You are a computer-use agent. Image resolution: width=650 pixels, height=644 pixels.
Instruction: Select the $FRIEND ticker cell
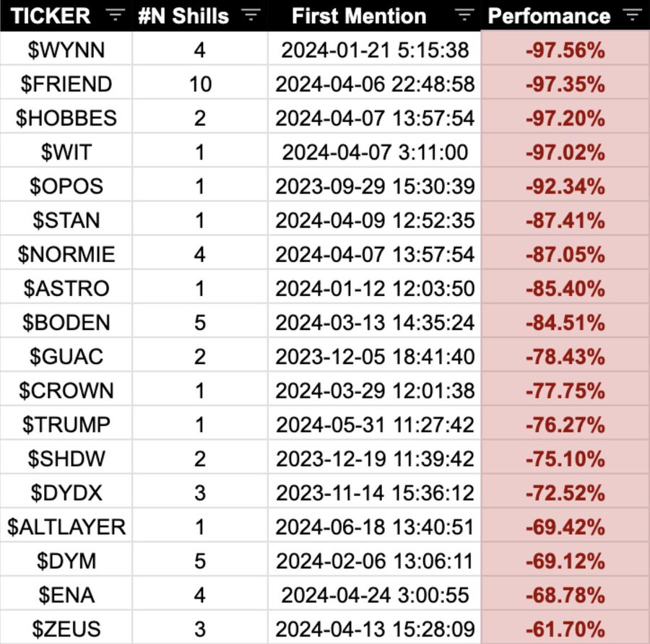pyautogui.click(x=66, y=84)
